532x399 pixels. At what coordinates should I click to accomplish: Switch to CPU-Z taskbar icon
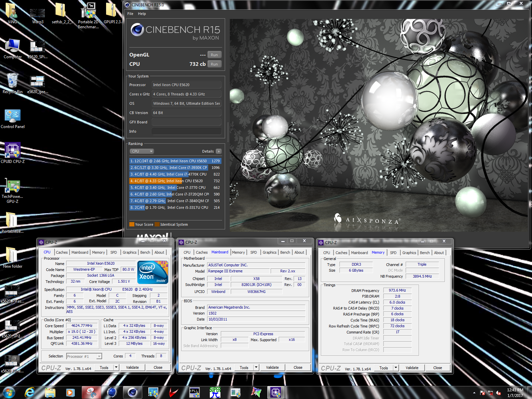click(276, 392)
